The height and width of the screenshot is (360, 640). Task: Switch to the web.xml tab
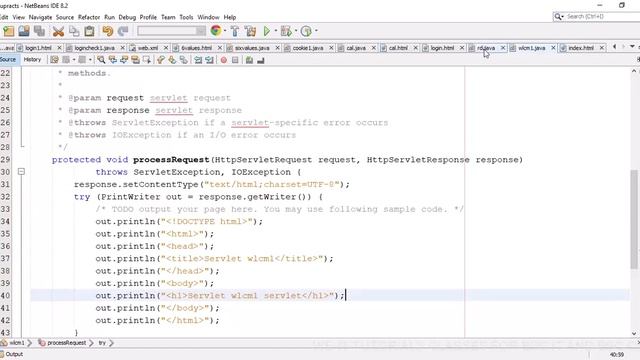point(148,48)
